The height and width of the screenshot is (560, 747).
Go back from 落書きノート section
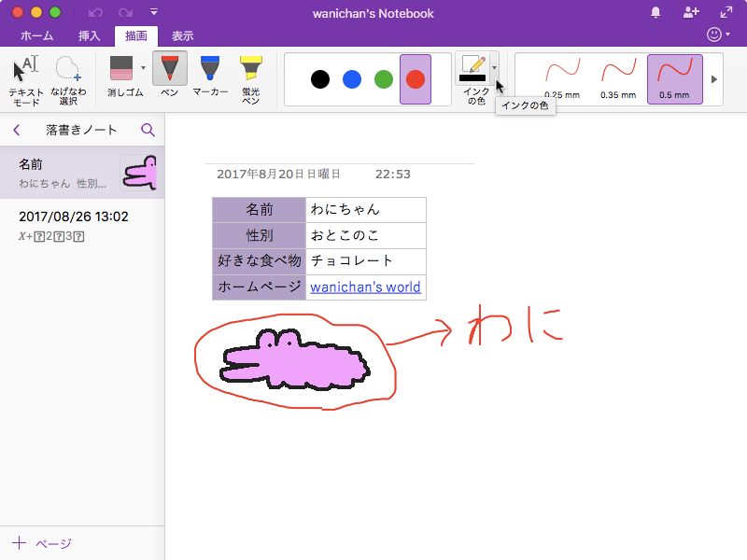coord(17,130)
